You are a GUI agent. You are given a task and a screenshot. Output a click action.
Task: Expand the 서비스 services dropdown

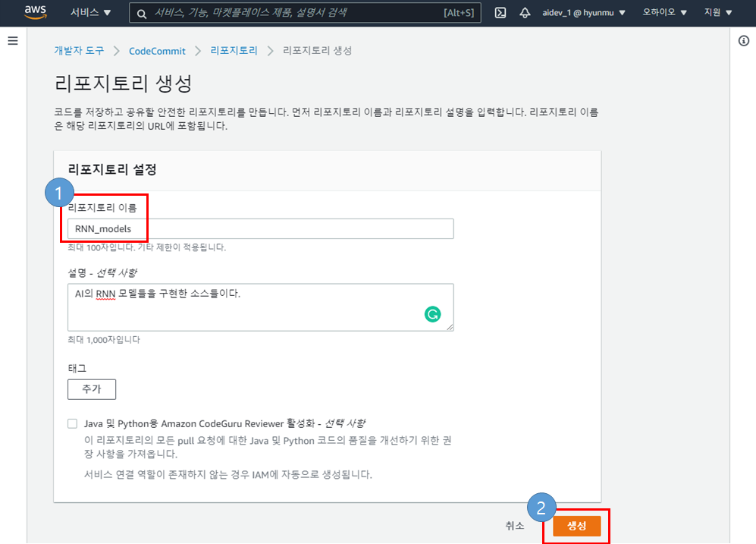(x=91, y=13)
